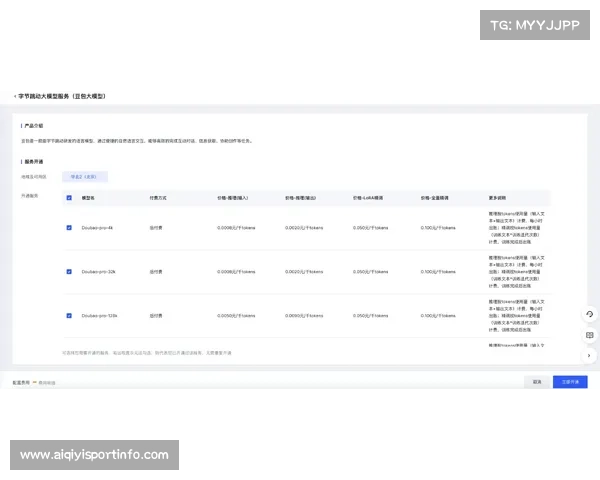Viewport: 600px width, 480px height.
Task: Click the blue 立即开通 button
Action: [x=570, y=382]
